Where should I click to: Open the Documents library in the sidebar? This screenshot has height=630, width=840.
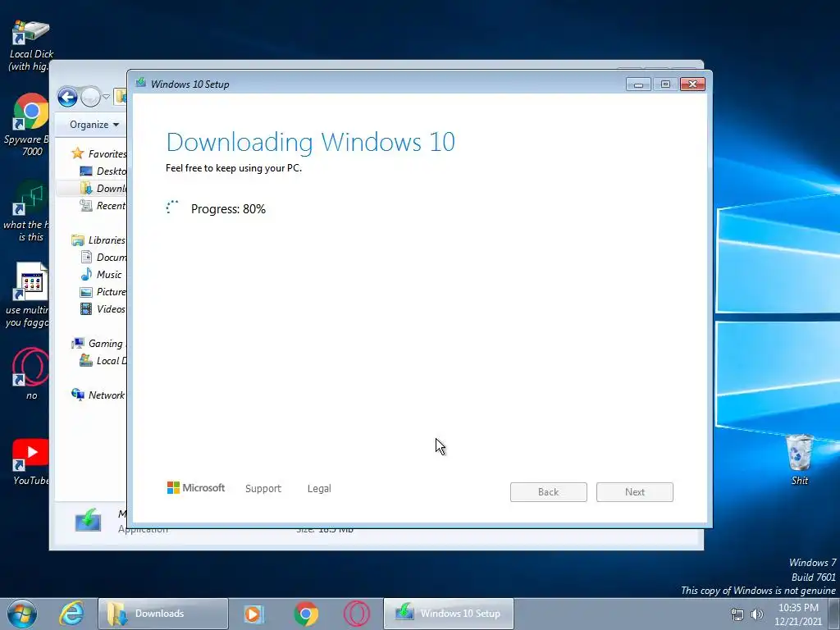coord(103,257)
